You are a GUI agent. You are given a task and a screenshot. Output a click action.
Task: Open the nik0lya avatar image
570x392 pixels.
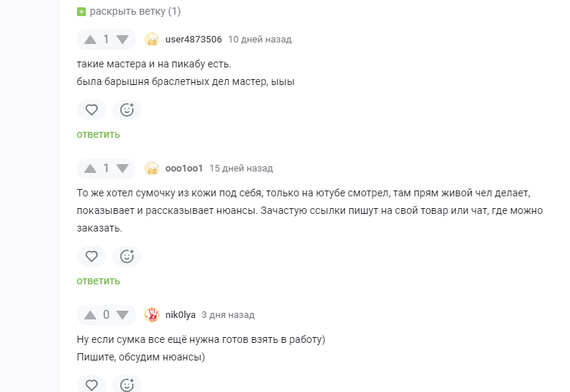click(x=152, y=315)
